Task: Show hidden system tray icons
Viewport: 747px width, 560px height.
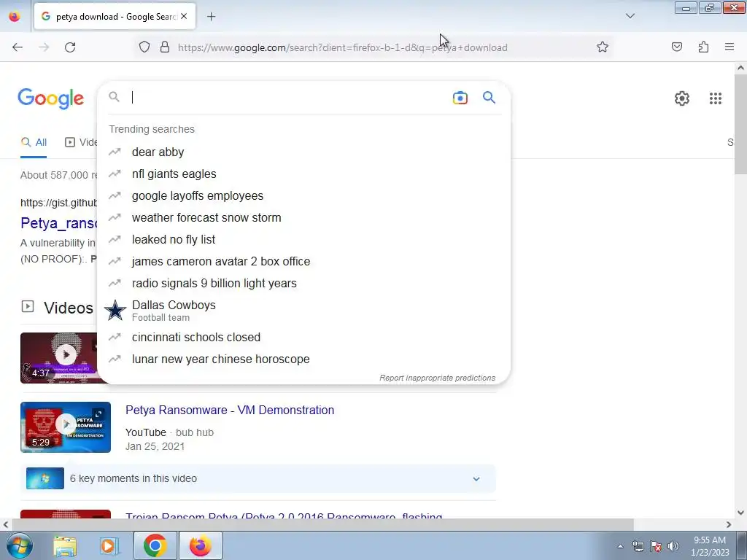Action: tap(620, 546)
